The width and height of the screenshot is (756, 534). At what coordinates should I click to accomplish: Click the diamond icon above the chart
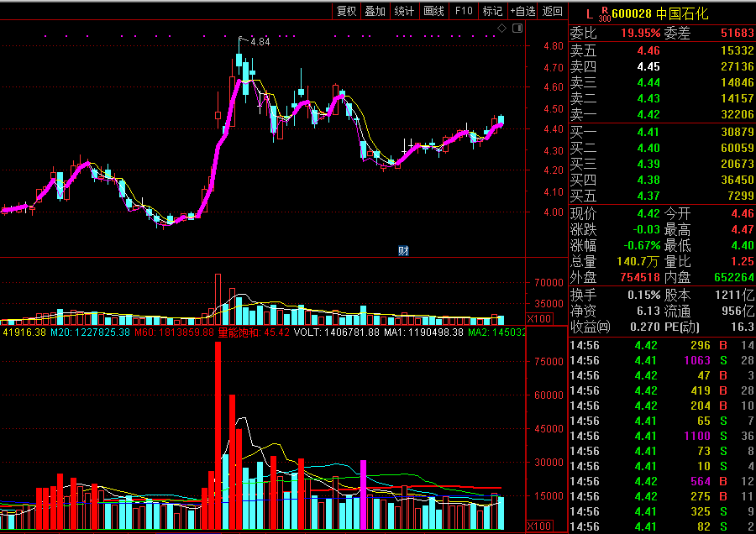click(502, 29)
